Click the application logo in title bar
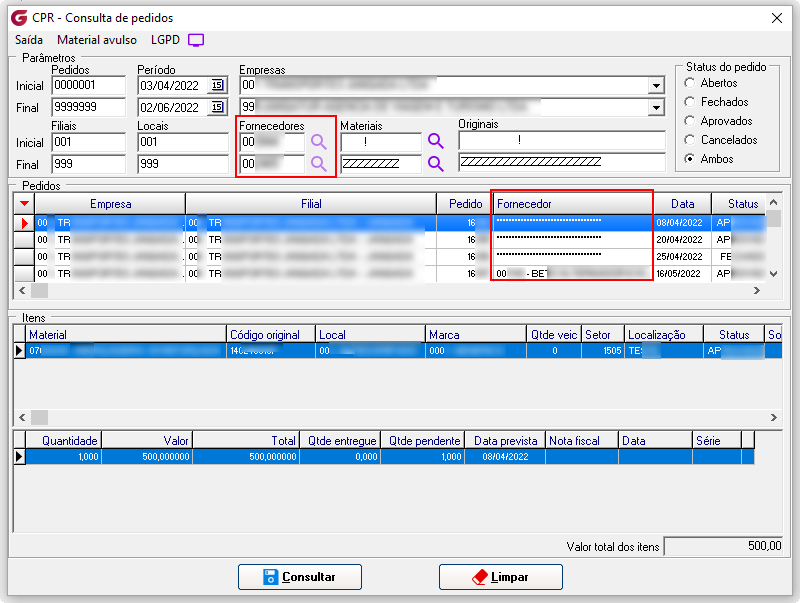 tap(19, 18)
